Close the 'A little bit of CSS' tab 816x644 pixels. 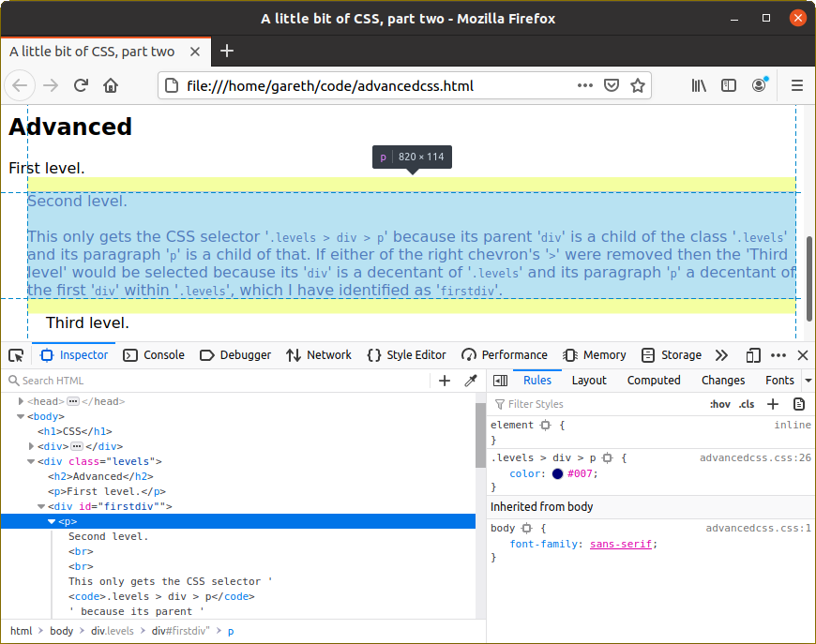[195, 52]
